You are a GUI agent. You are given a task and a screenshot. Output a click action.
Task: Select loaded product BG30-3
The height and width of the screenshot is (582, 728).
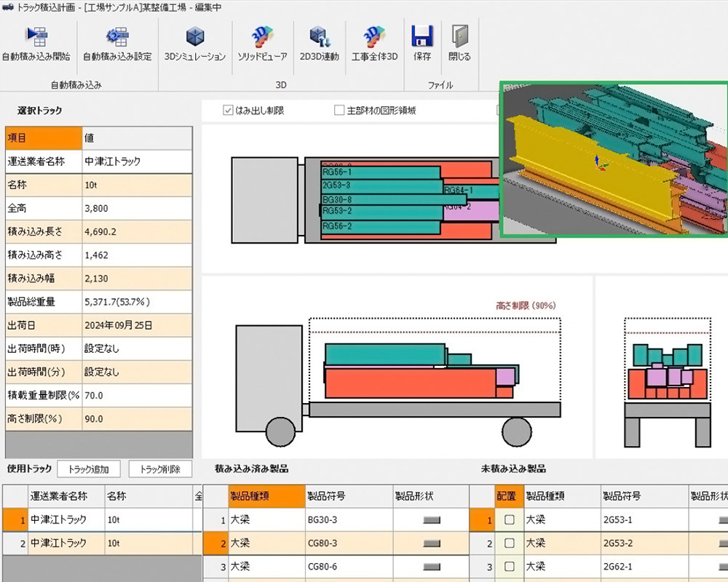[x=336, y=520]
